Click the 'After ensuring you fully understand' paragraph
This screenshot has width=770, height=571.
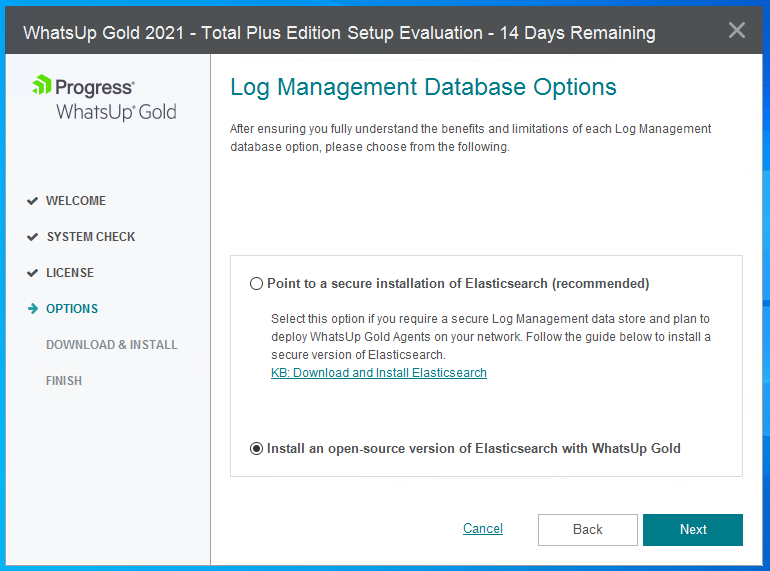tap(470, 137)
